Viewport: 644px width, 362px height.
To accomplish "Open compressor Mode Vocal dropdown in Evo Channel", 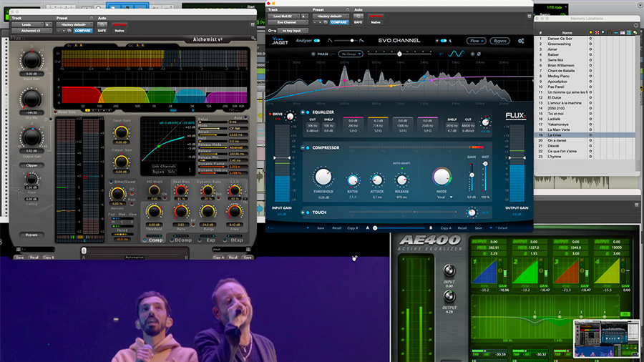I will 445,197.
